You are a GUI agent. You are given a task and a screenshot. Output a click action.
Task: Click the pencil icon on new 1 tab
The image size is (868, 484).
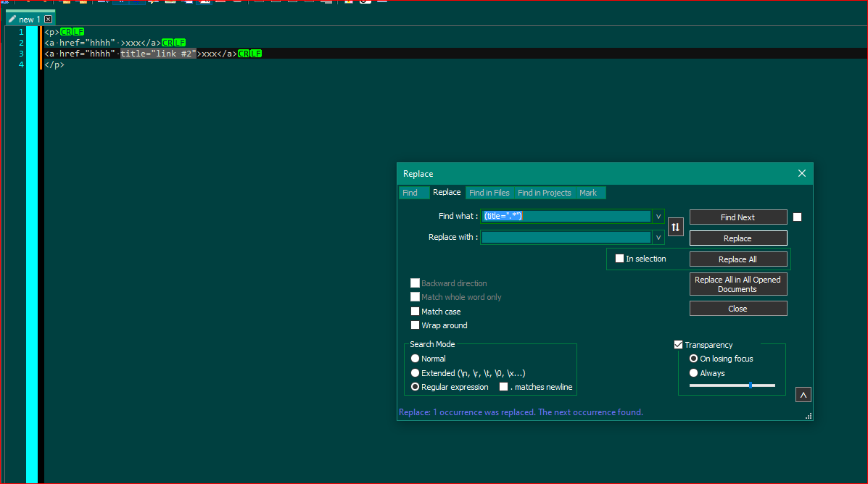pos(12,20)
